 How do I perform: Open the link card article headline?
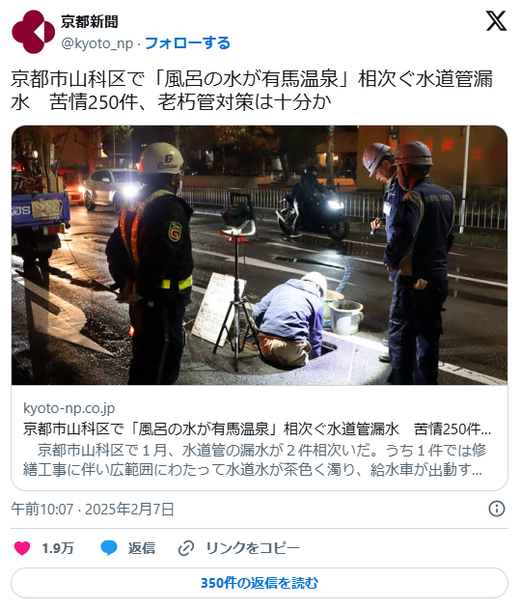point(257,429)
